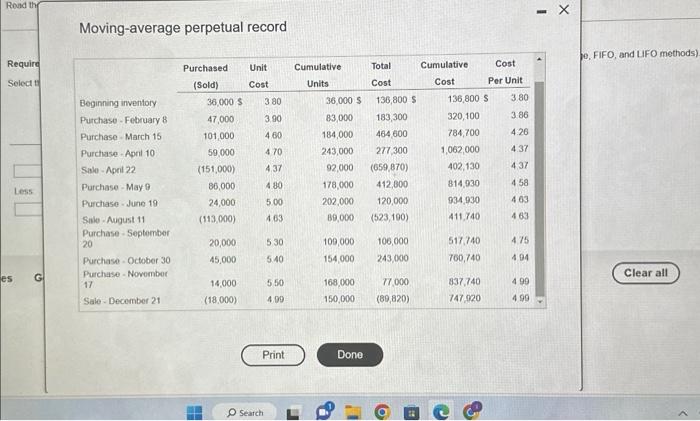Select the Purchase - April 10 row label
Image resolution: width=700 pixels, height=421 pixels.
tap(118, 153)
